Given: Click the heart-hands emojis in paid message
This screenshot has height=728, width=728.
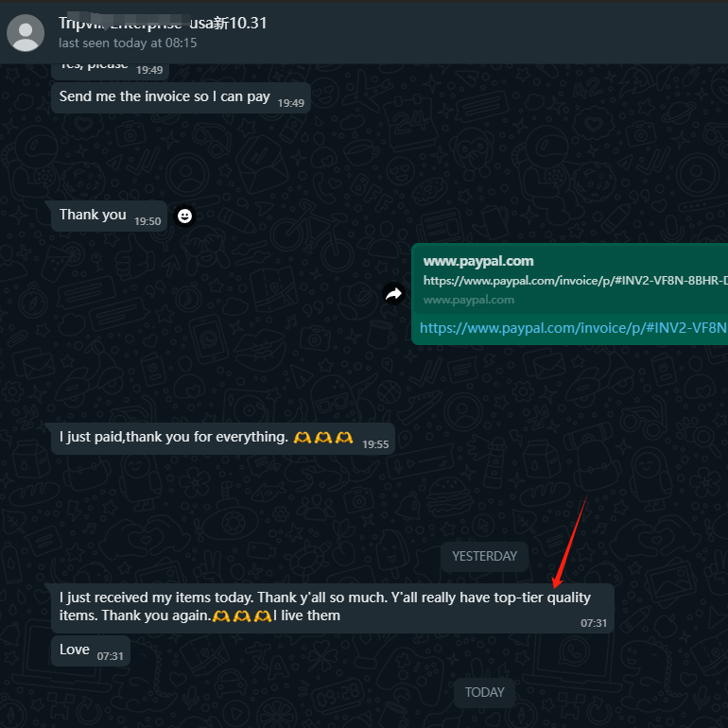Looking at the screenshot, I should (323, 438).
